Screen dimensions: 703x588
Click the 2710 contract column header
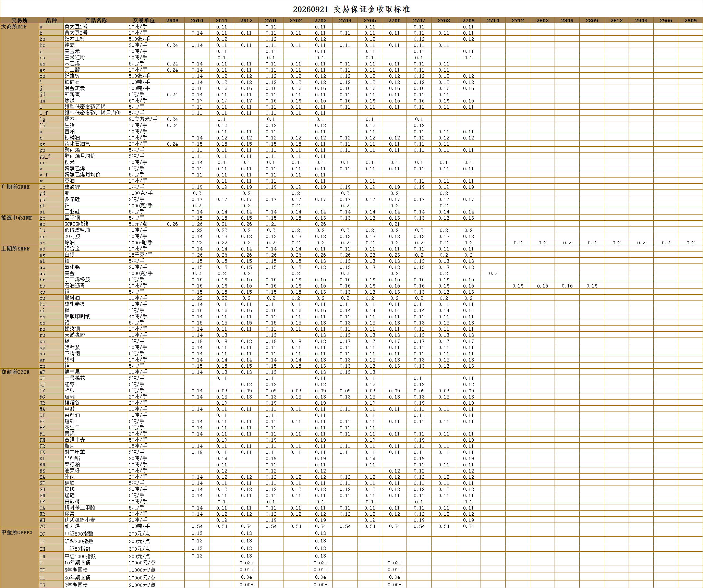coord(493,20)
